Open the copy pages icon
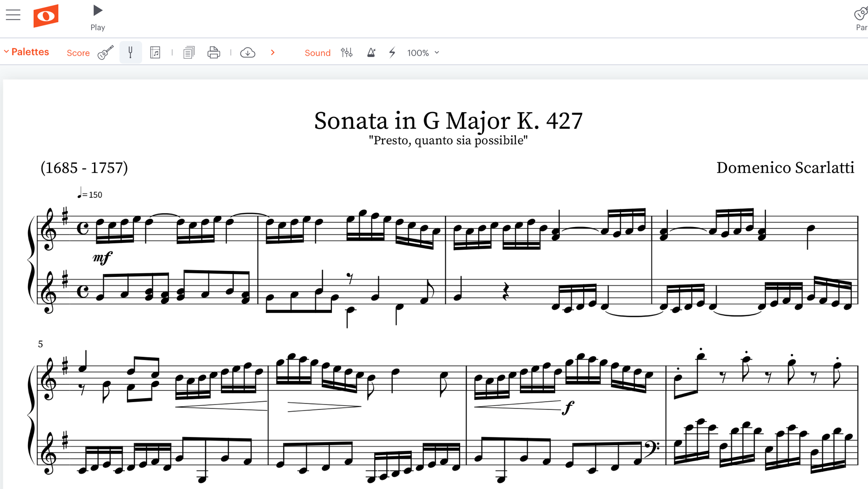The height and width of the screenshot is (489, 868). coord(189,52)
